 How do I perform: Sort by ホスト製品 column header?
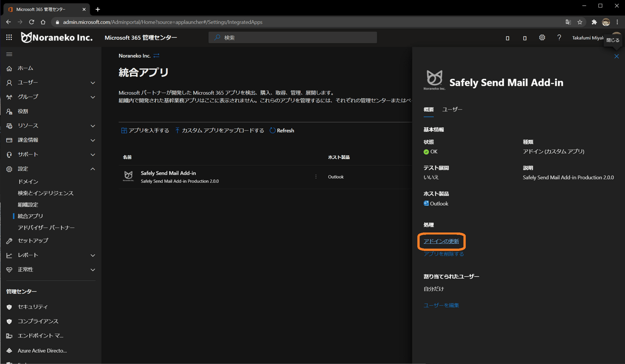(x=339, y=157)
